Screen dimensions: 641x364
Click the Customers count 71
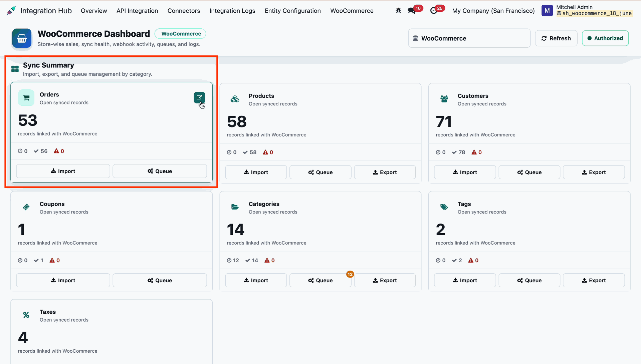(444, 121)
